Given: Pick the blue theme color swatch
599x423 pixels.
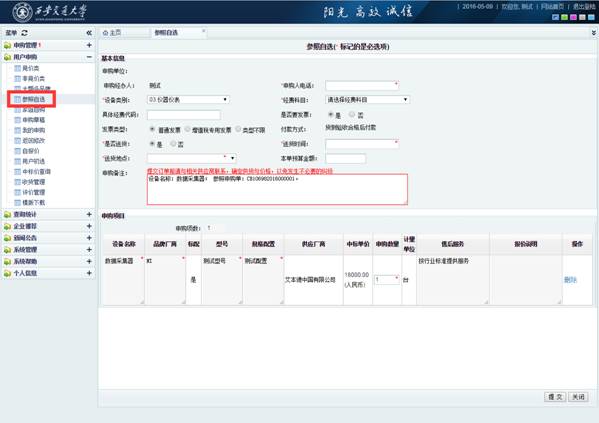Looking at the screenshot, I should pos(555,17).
